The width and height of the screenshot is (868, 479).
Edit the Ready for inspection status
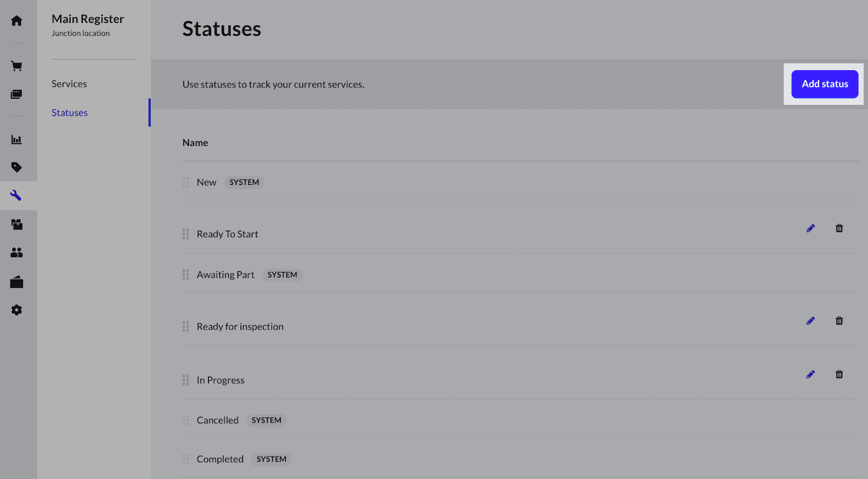point(810,321)
